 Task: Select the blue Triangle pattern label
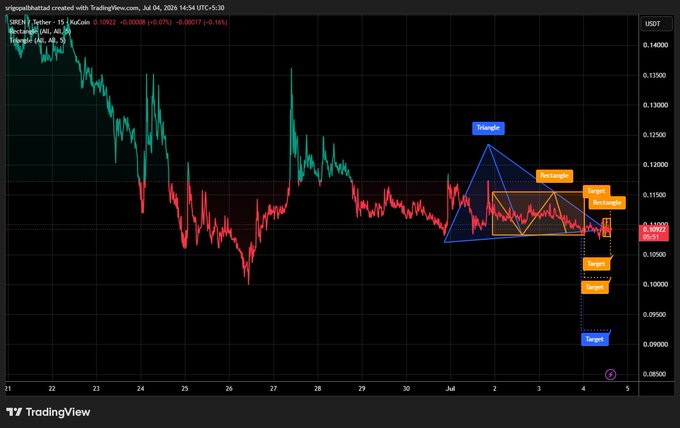click(488, 127)
